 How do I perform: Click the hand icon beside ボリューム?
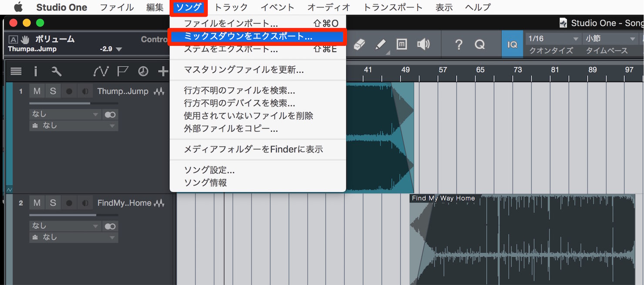click(25, 39)
